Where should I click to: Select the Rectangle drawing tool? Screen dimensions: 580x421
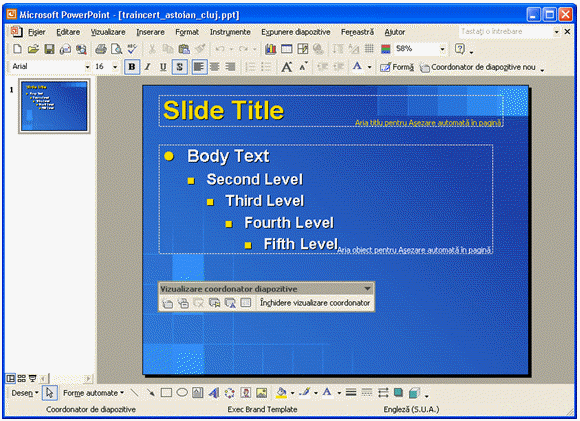166,393
